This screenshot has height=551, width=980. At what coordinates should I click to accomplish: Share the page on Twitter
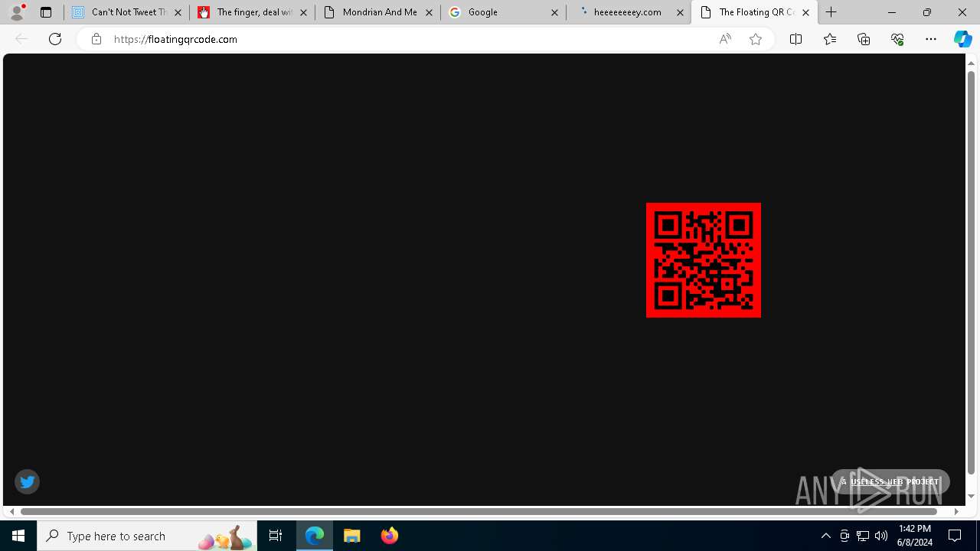click(x=28, y=481)
